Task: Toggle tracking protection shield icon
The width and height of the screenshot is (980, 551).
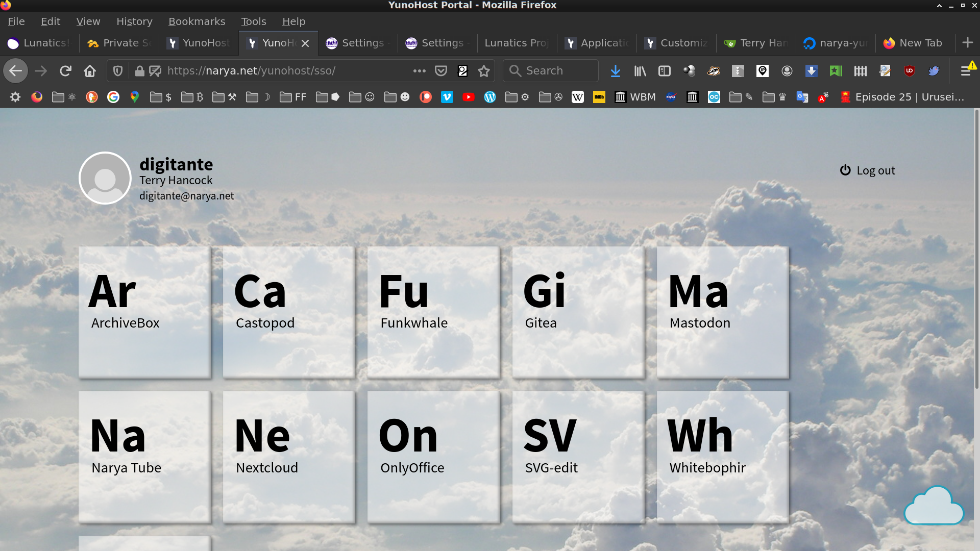Action: (118, 71)
